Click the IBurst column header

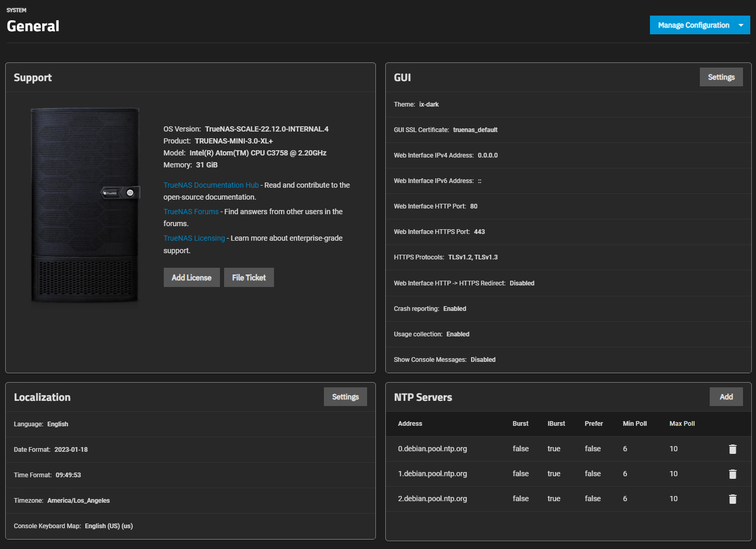(x=556, y=424)
